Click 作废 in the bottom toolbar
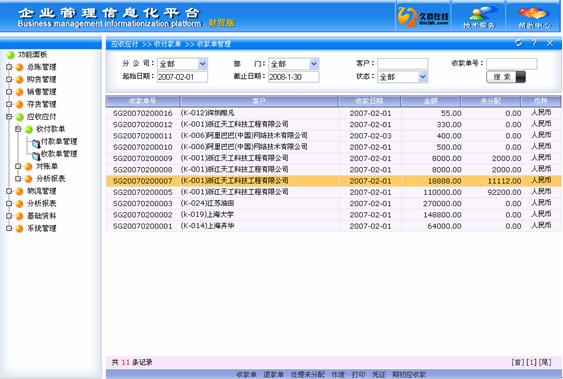This screenshot has height=379, width=563. tap(338, 375)
